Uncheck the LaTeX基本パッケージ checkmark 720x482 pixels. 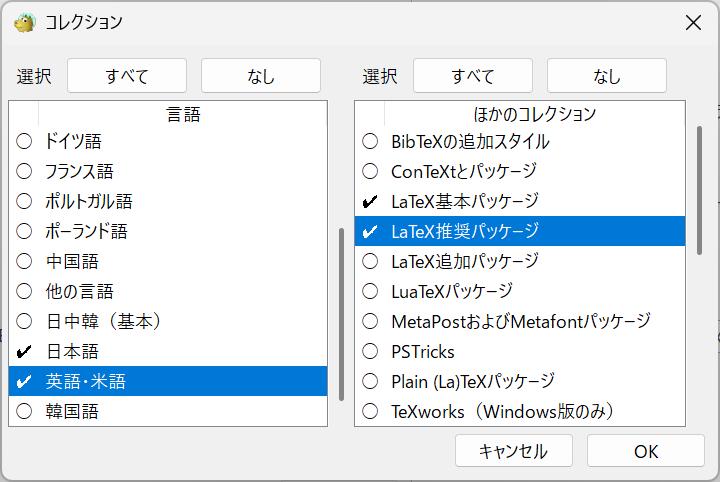(x=370, y=202)
